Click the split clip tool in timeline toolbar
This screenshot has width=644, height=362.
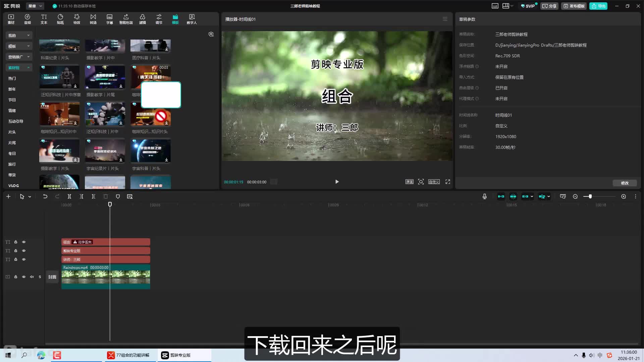point(69,197)
